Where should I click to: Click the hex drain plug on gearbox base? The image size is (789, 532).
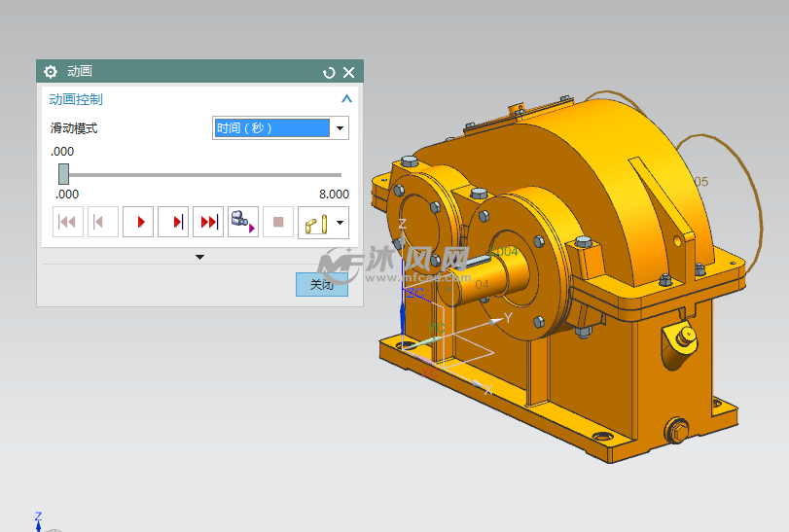coord(673,428)
